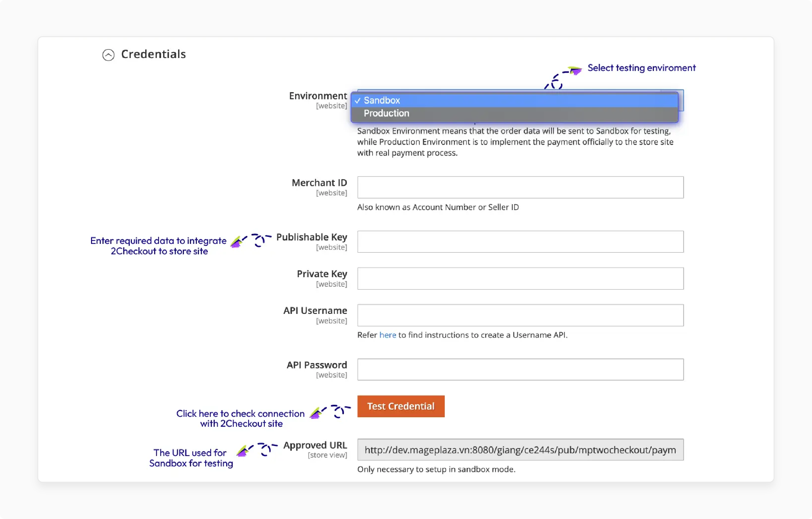Click the Credentials section heading
812x519 pixels.
153,54
